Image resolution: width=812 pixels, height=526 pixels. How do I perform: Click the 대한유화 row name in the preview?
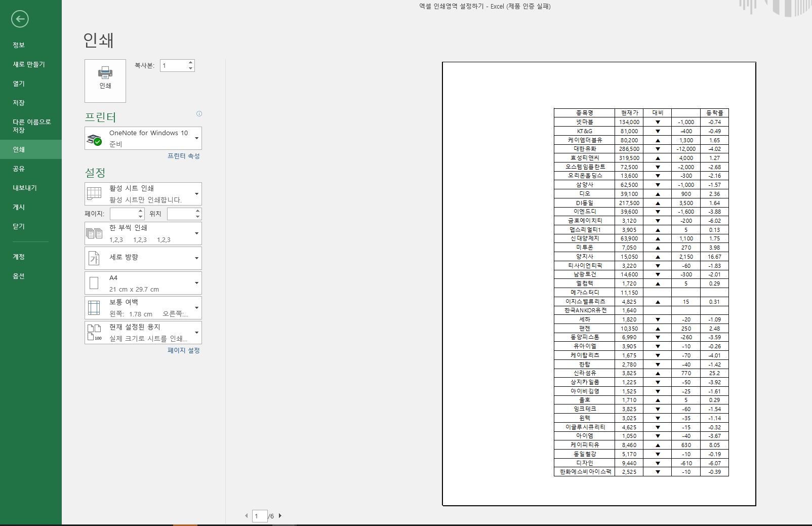point(585,149)
